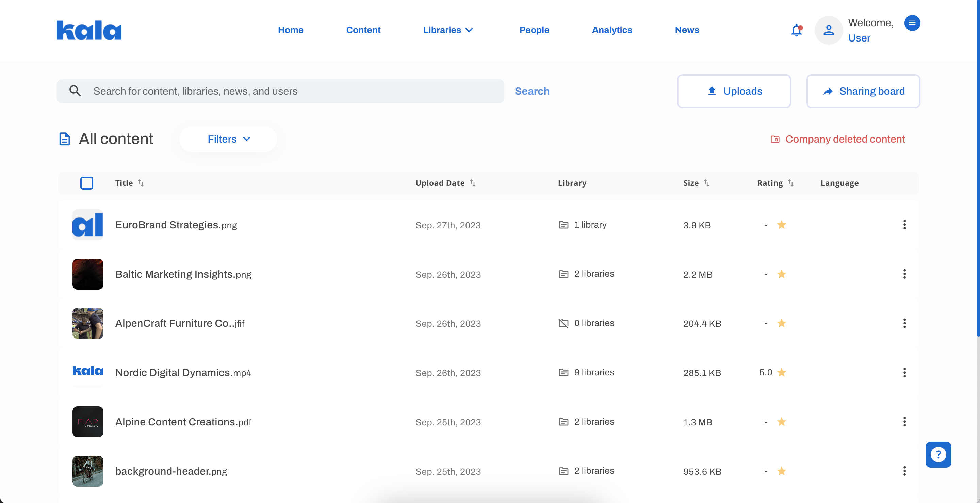Open the help question mark widget

coord(938,454)
